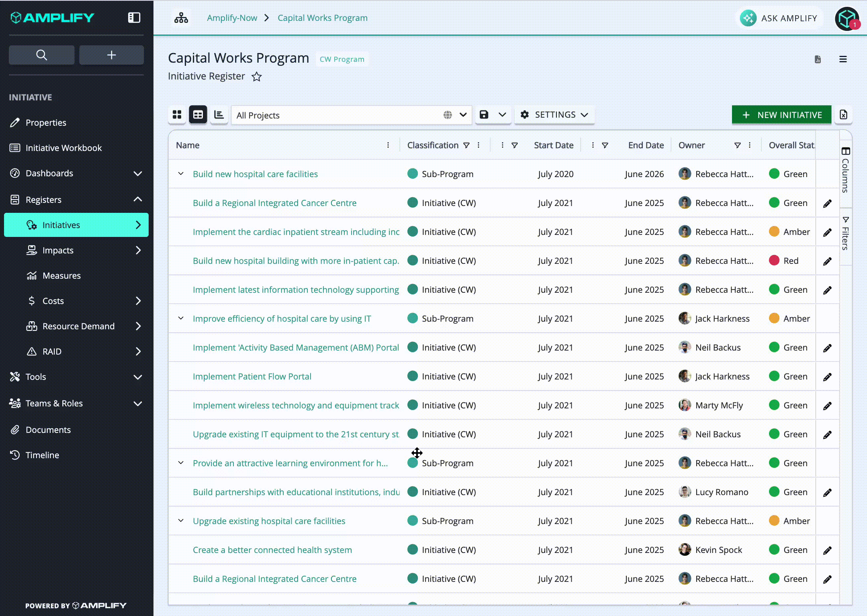Edit the Implement cardiac inpatient stream row
Screen dimensions: 867x616
(827, 232)
